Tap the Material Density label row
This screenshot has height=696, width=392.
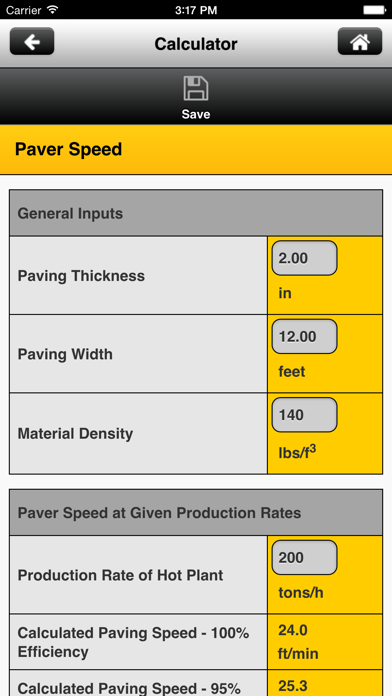click(x=139, y=433)
